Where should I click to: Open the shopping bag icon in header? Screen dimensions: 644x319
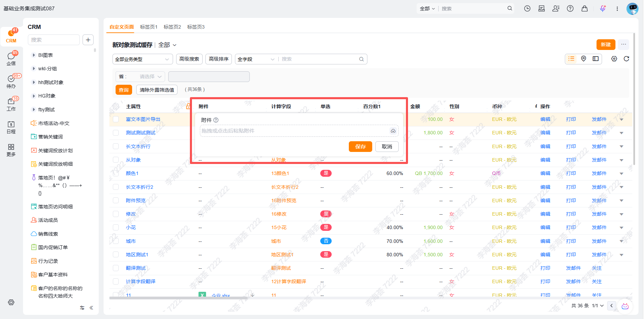click(x=584, y=9)
